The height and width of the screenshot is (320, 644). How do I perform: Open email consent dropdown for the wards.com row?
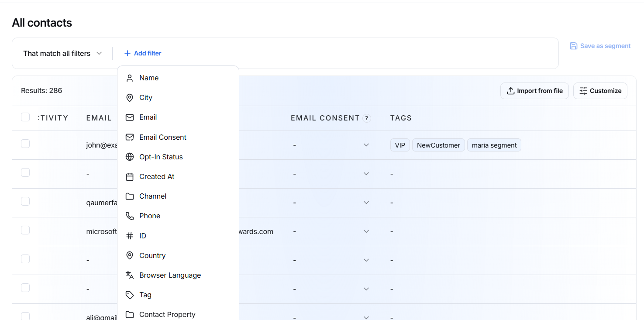[x=366, y=231]
